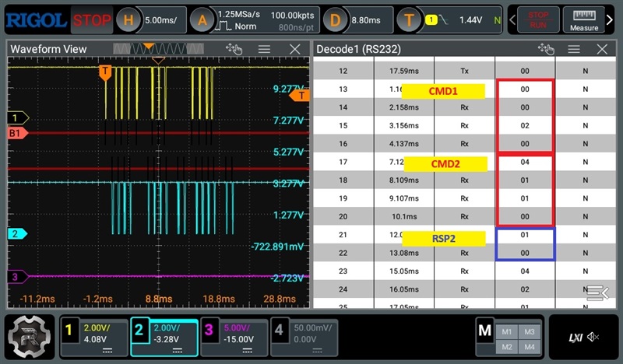Select decode row 23 time 15.05ms

click(464, 271)
